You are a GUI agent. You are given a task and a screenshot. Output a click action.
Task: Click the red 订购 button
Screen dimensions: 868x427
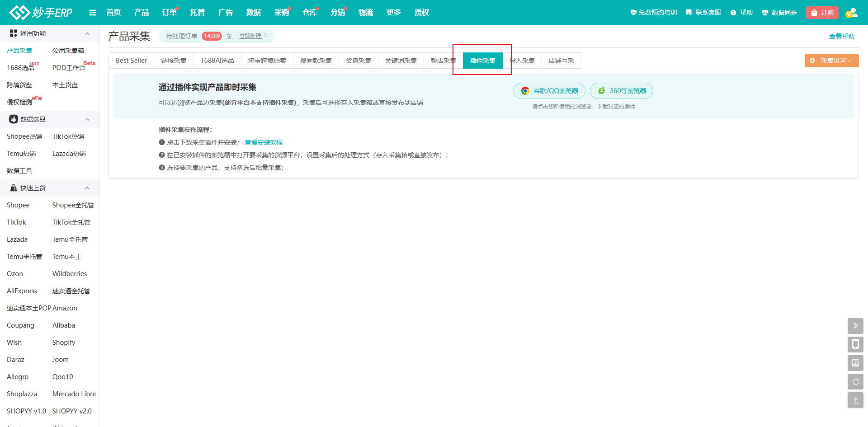(822, 13)
